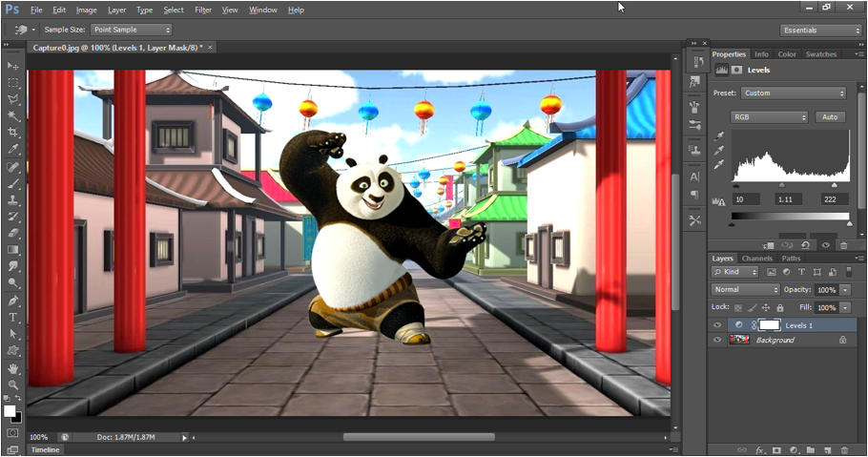Create new fill or adjustment layer

tap(794, 450)
